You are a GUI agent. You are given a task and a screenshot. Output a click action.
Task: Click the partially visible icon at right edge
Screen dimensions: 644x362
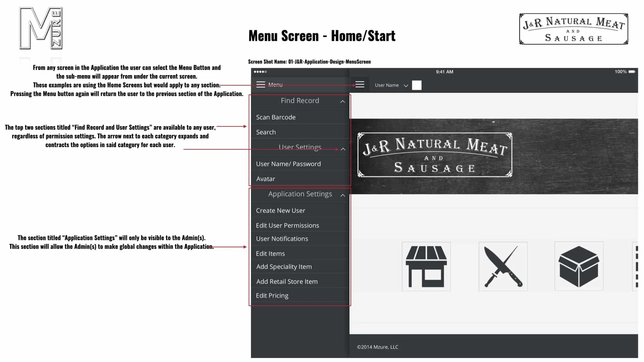[636, 266]
